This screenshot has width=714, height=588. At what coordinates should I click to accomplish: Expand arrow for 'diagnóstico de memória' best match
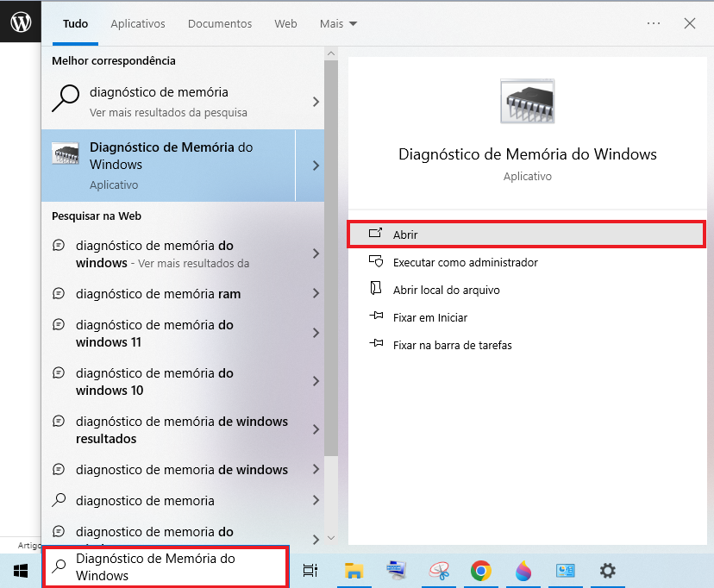pyautogui.click(x=316, y=102)
